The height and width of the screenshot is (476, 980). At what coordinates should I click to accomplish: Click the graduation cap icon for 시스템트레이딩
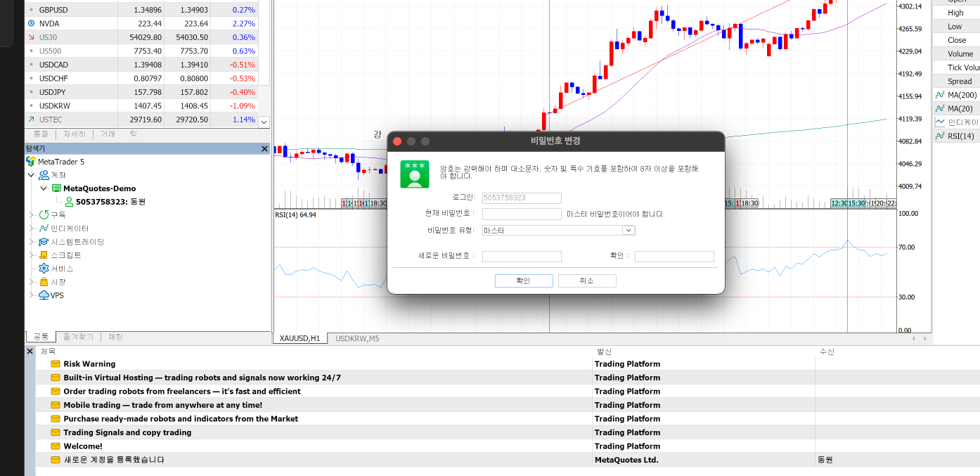[x=44, y=242]
